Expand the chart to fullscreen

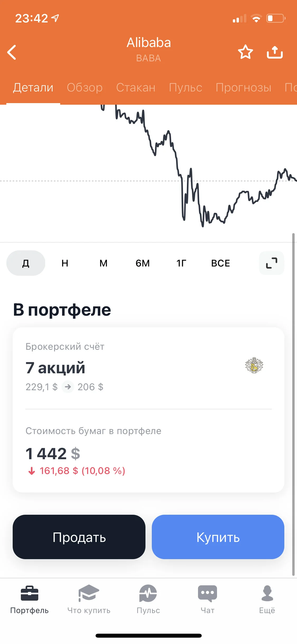pyautogui.click(x=272, y=263)
